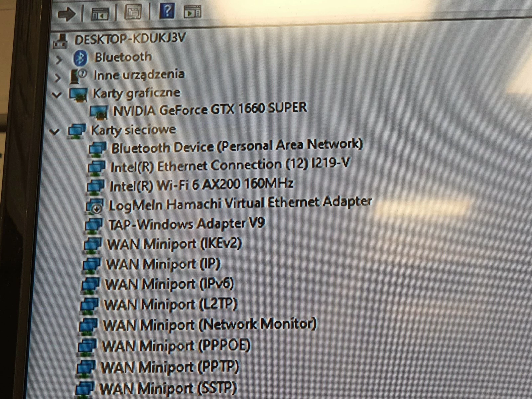Image resolution: width=532 pixels, height=399 pixels.
Task: Select WAN Miniport (IP) text
Action: point(163,264)
